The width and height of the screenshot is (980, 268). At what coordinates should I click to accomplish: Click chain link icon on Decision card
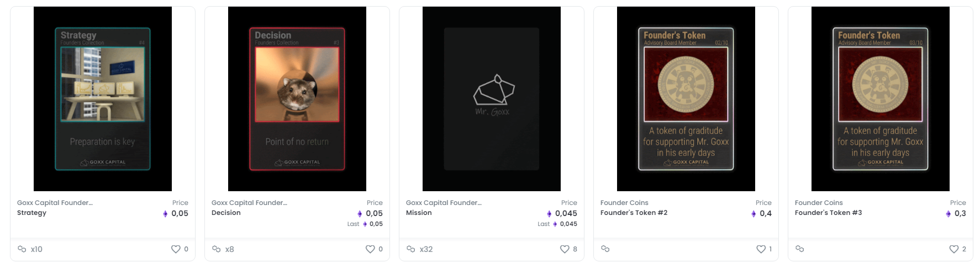pos(217,249)
